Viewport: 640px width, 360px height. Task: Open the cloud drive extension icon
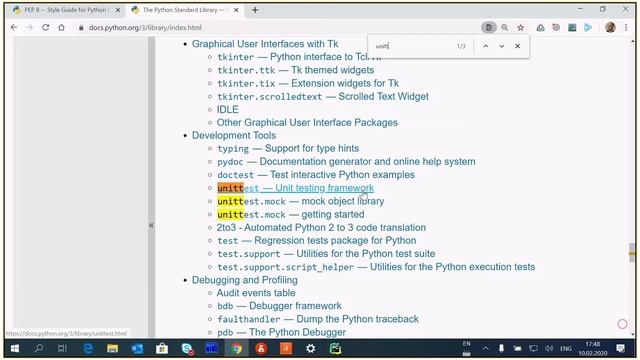point(540,27)
